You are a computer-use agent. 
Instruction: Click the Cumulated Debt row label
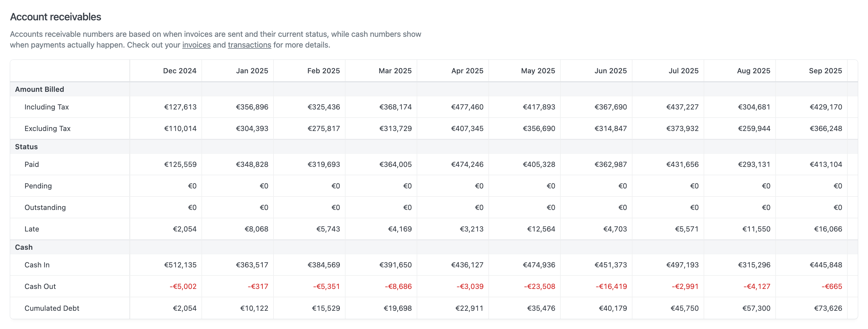coord(51,308)
